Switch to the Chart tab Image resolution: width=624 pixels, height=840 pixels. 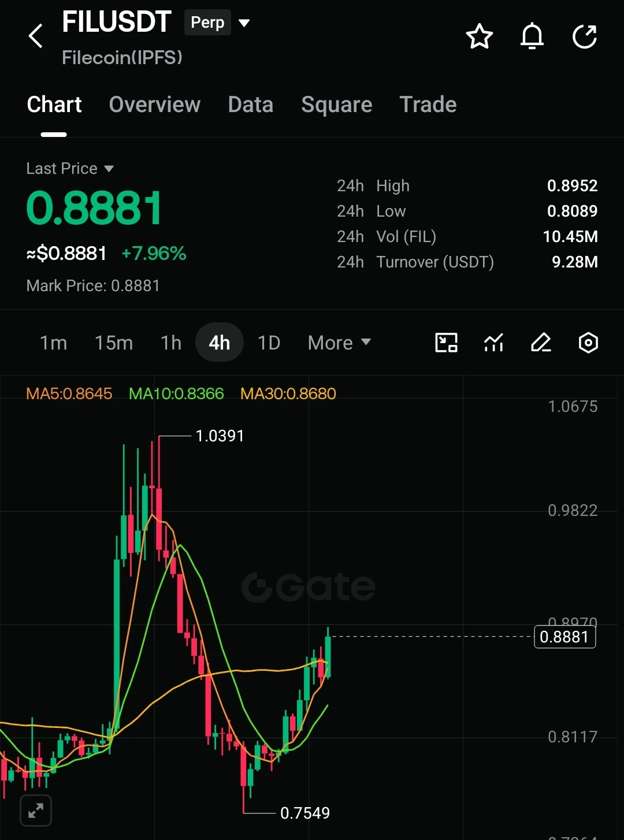point(54,105)
